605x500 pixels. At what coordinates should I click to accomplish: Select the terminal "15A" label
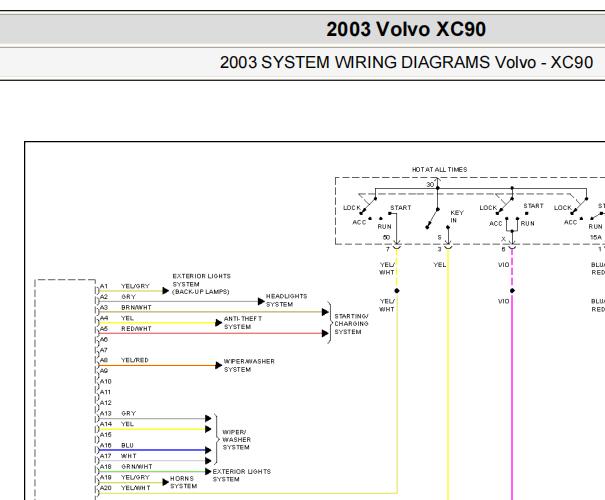click(x=596, y=238)
